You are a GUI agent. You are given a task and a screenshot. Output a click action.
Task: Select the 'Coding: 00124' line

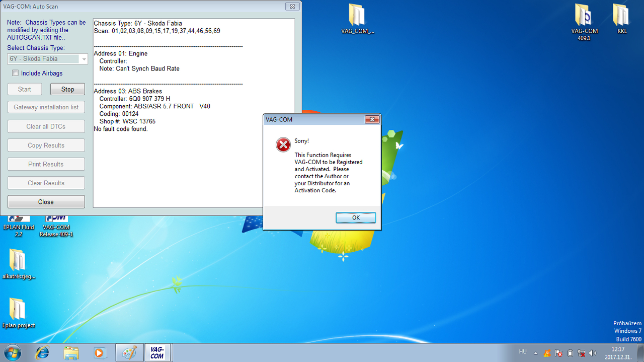pos(119,114)
